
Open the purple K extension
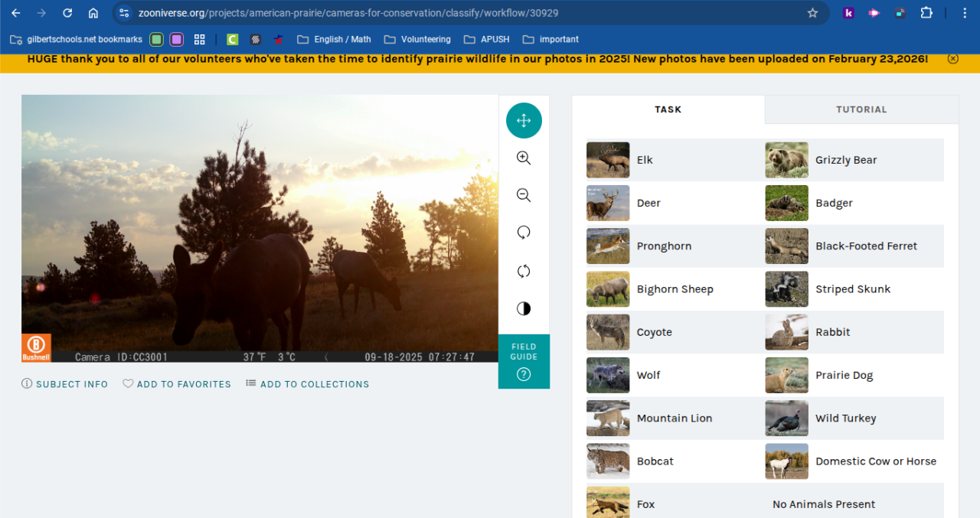click(848, 13)
